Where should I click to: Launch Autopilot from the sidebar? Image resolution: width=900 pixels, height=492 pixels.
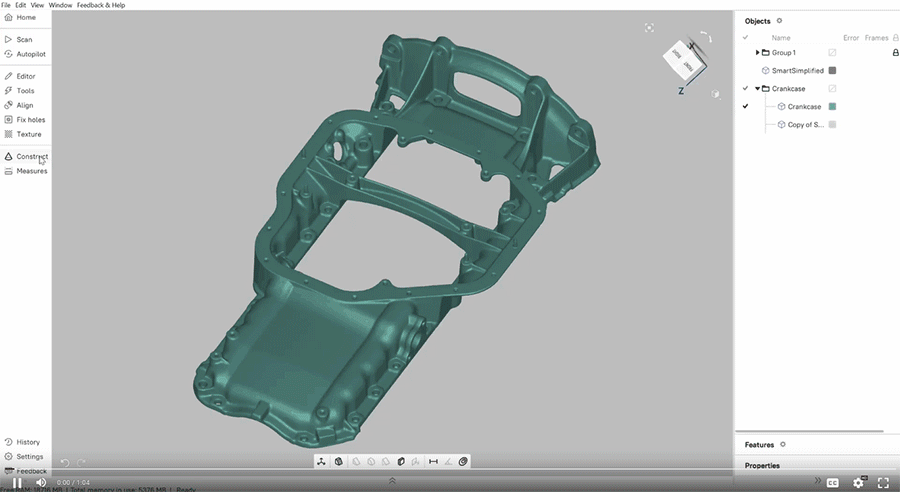[25, 54]
